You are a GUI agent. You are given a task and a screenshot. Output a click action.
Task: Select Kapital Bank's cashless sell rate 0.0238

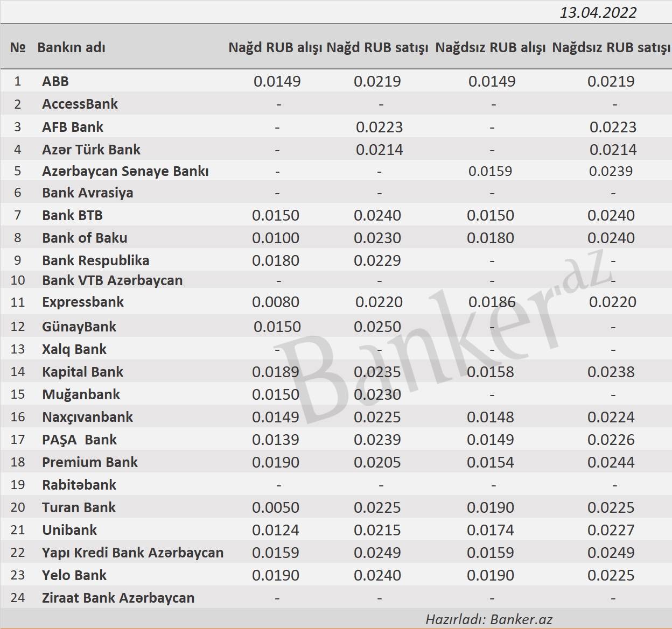(x=611, y=372)
